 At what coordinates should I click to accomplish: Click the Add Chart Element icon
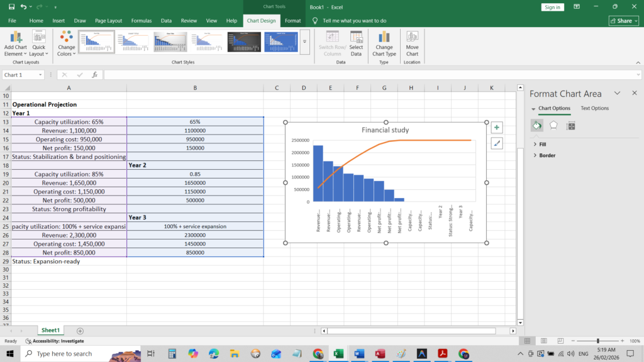tap(16, 38)
